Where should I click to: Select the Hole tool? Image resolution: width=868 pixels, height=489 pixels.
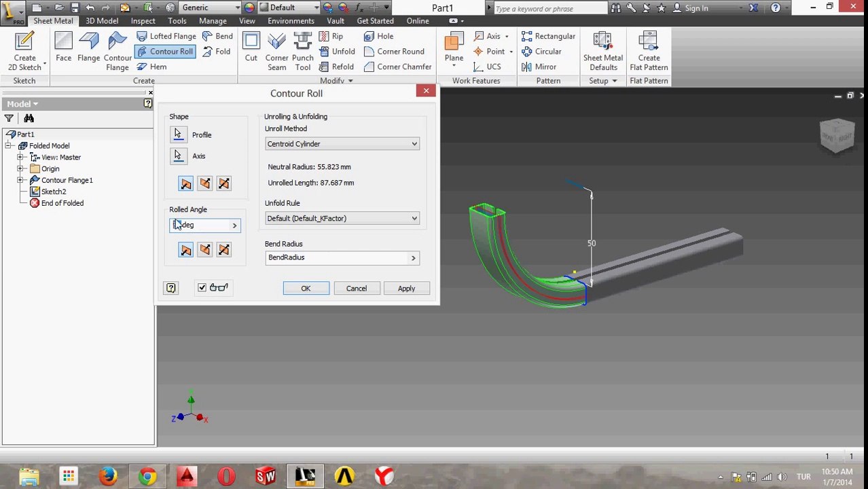(x=378, y=36)
